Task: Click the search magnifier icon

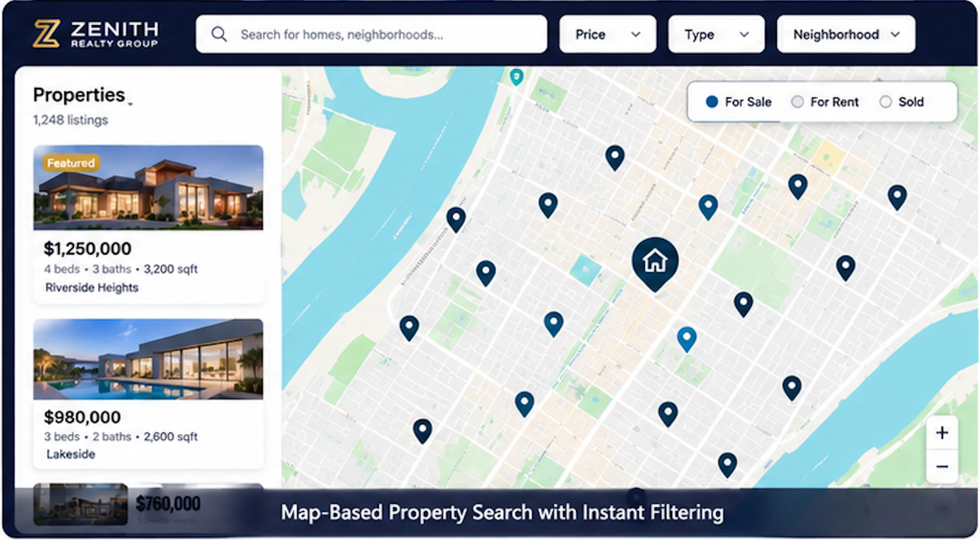Action: (x=219, y=34)
